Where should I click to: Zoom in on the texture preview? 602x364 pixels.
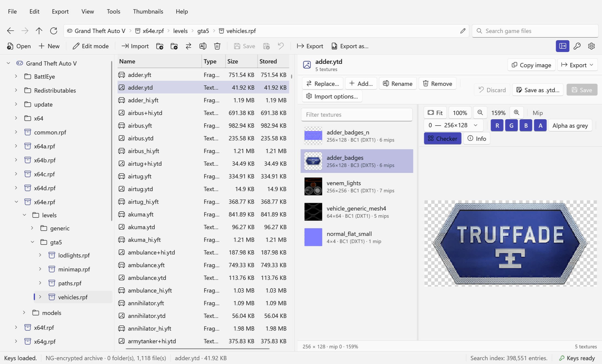[x=516, y=113]
